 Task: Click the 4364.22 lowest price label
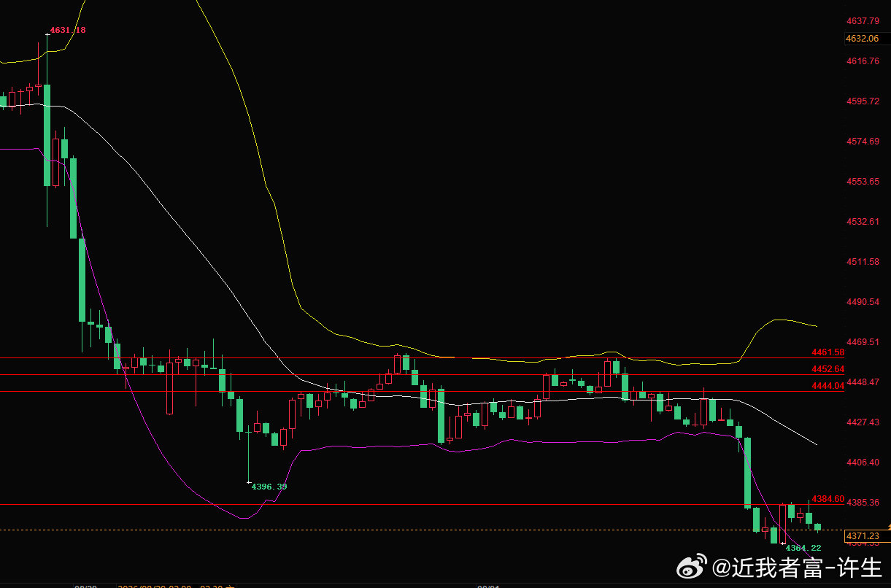pos(803,548)
